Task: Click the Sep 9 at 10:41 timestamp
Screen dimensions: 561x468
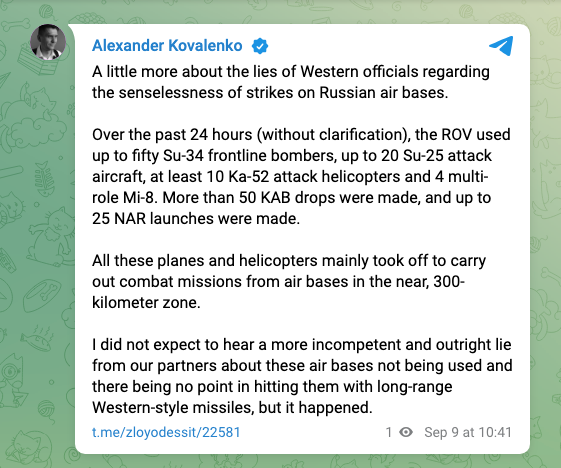Action: click(x=468, y=432)
